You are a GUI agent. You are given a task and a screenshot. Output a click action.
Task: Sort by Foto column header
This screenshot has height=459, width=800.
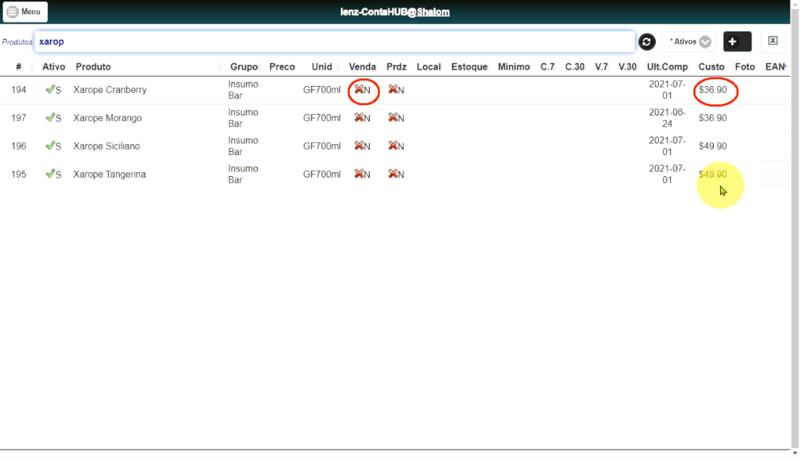click(745, 67)
